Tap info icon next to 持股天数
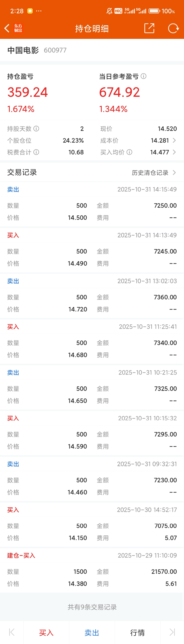The height and width of the screenshot is (644, 184). tap(36, 129)
